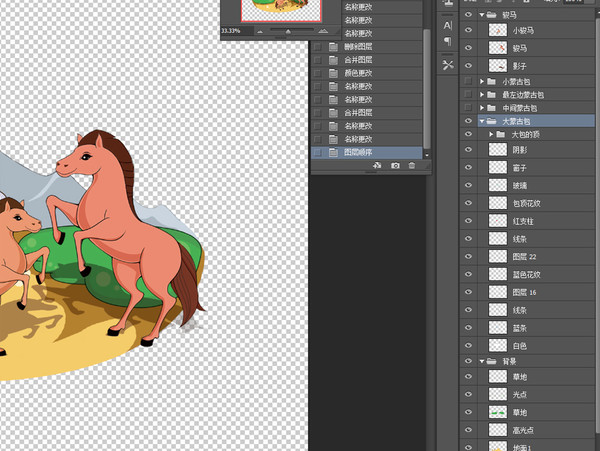Click the Navigator zoom in large mountains icon
The height and width of the screenshot is (451, 600).
pyautogui.click(x=323, y=31)
